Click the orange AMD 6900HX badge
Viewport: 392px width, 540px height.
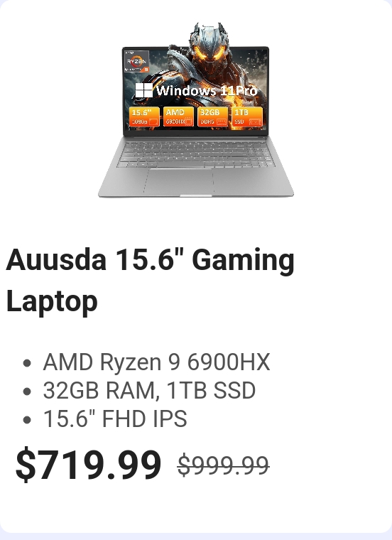178,117
